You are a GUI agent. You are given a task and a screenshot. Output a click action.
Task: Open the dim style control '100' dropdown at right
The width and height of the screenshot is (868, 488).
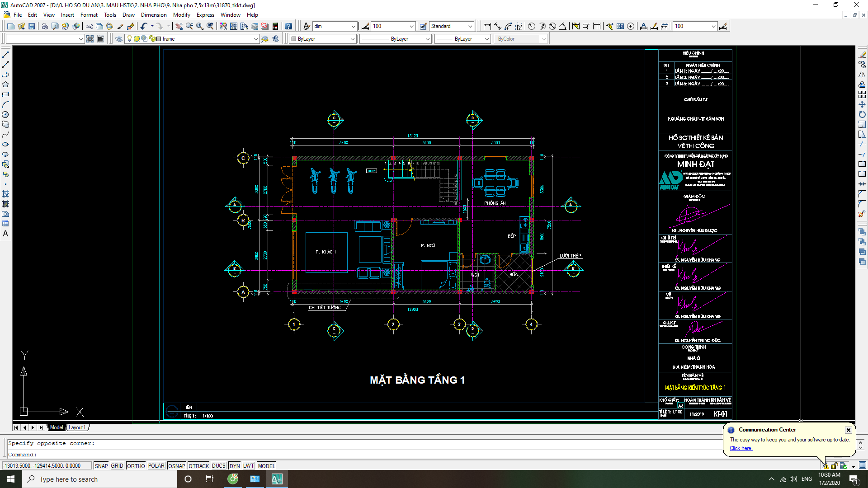point(713,26)
